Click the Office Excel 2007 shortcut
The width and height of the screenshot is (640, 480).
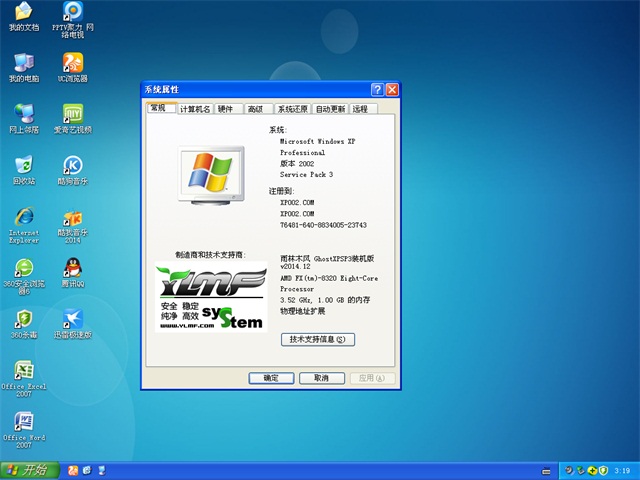23,372
